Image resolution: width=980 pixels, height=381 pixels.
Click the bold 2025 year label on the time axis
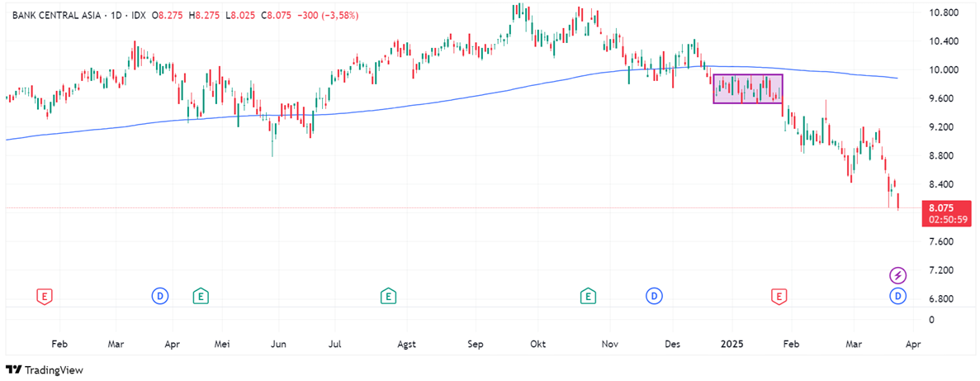(730, 344)
